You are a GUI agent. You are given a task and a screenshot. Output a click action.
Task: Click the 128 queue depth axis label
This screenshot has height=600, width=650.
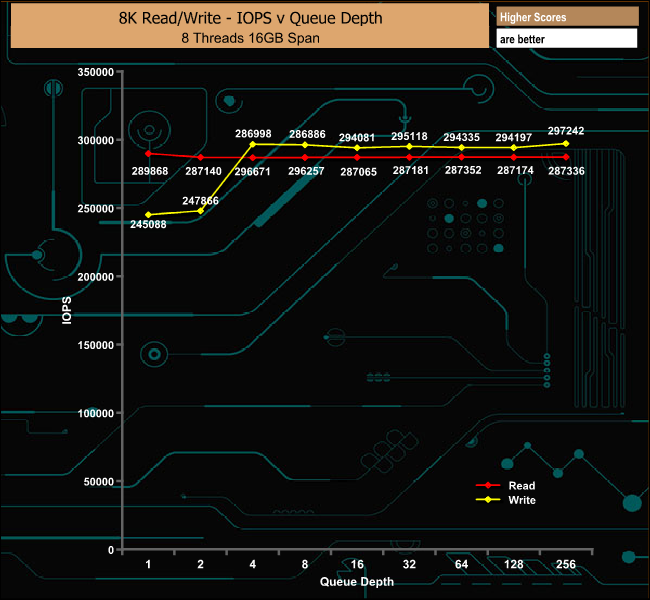(514, 564)
